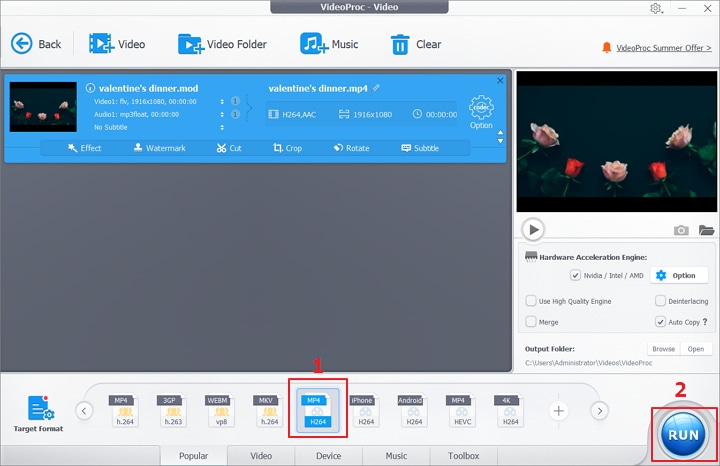
Task: Enable Deinterlacing checkbox
Action: pos(660,301)
